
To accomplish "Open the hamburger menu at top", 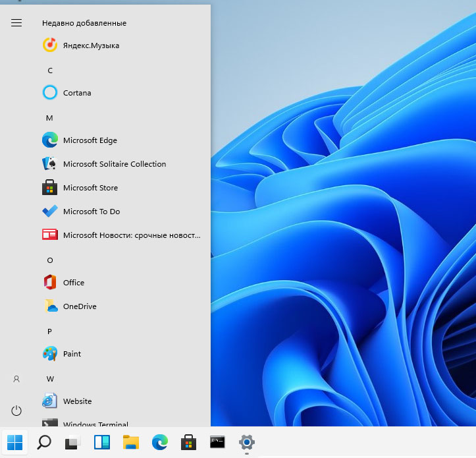I will 16,23.
